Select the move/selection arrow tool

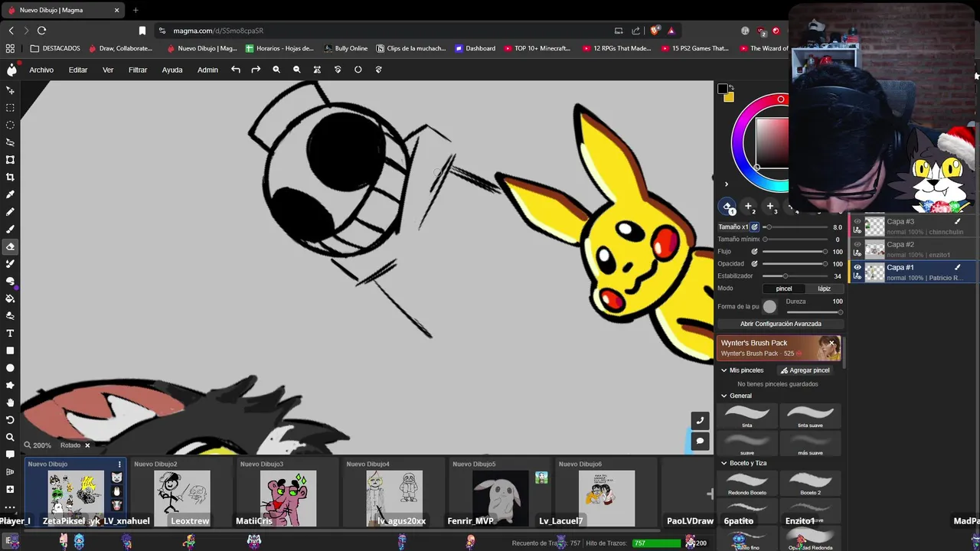pyautogui.click(x=10, y=90)
